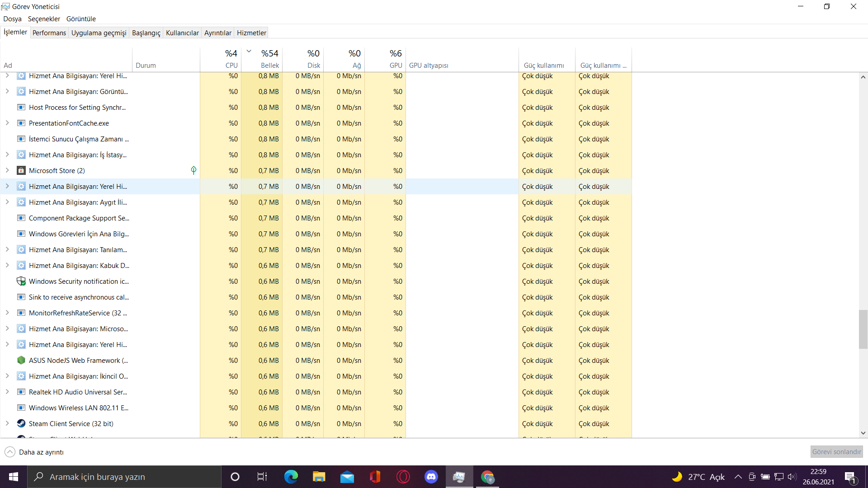Open the Başlangıç tab

(x=146, y=33)
